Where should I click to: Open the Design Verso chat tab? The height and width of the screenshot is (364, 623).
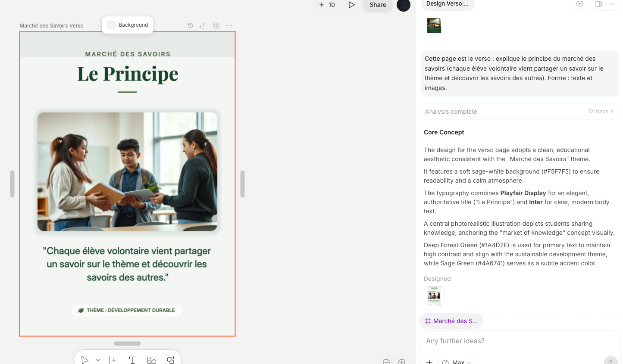[x=448, y=4]
